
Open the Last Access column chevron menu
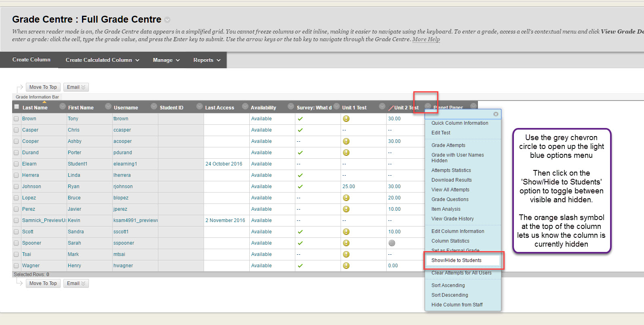(x=245, y=106)
